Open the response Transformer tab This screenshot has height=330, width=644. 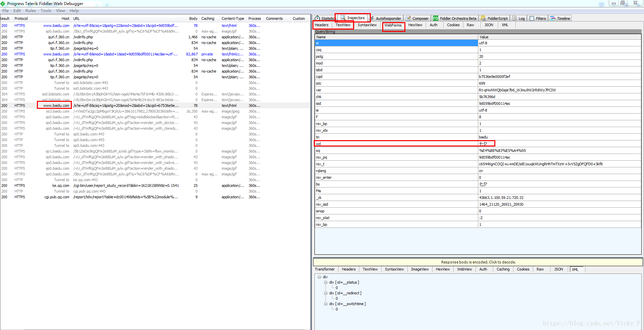325,269
